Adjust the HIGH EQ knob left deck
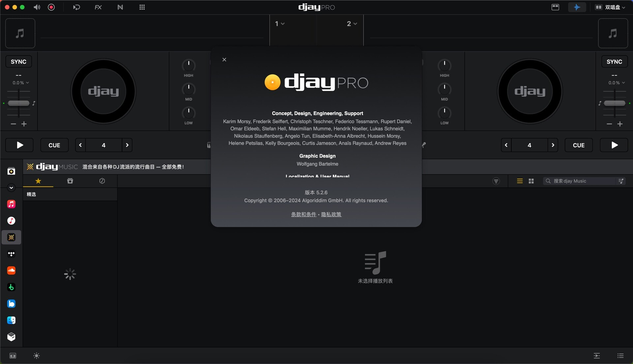This screenshot has height=364, width=633. coord(188,65)
